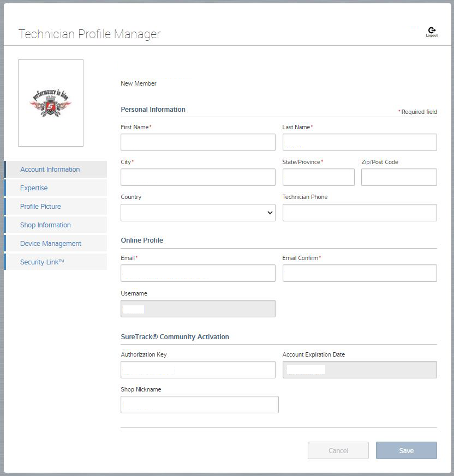Select the State/Province input field
Image resolution: width=454 pixels, height=476 pixels.
coord(318,177)
